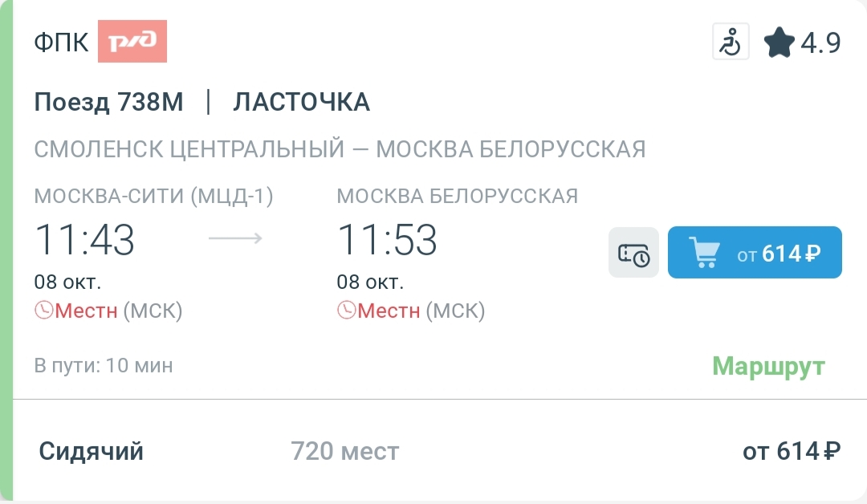Open the ticket schedule clock icon
This screenshot has height=504, width=867.
coord(633,252)
